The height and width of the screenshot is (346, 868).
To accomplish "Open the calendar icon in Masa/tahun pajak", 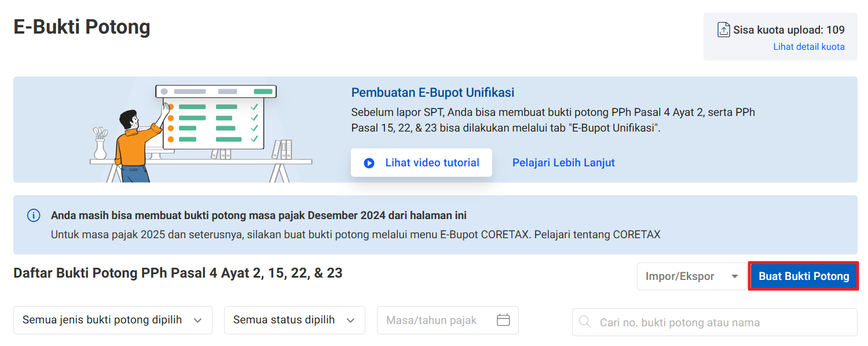I will [503, 320].
